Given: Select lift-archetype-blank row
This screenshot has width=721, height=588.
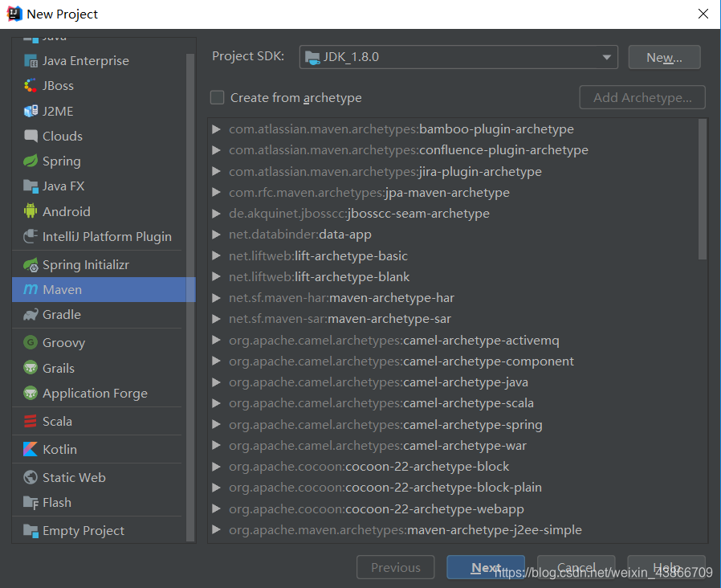Looking at the screenshot, I should 453,276.
